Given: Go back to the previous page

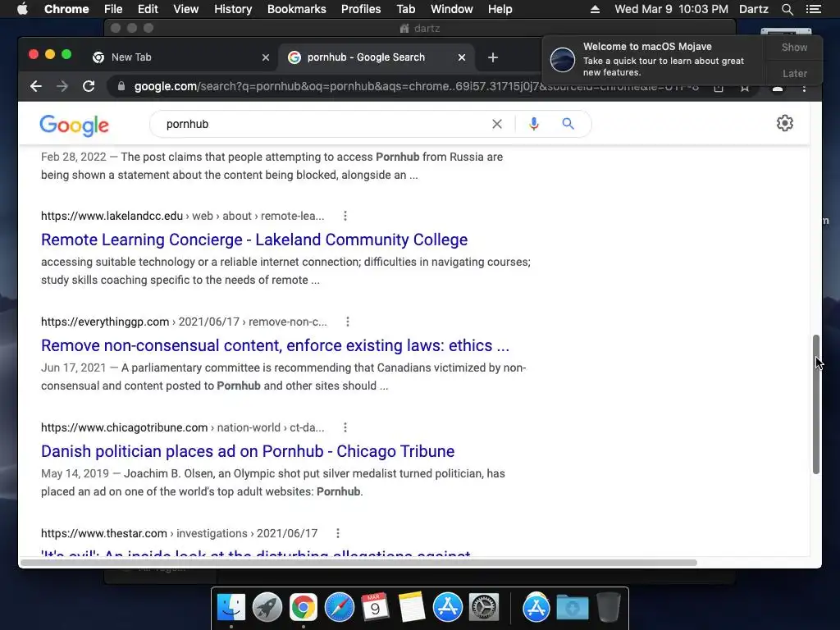Looking at the screenshot, I should [36, 86].
